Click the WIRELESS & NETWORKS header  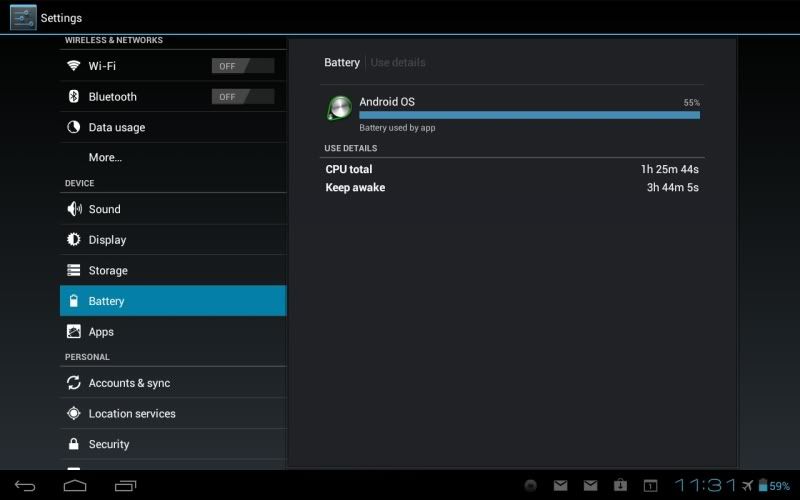pos(114,40)
